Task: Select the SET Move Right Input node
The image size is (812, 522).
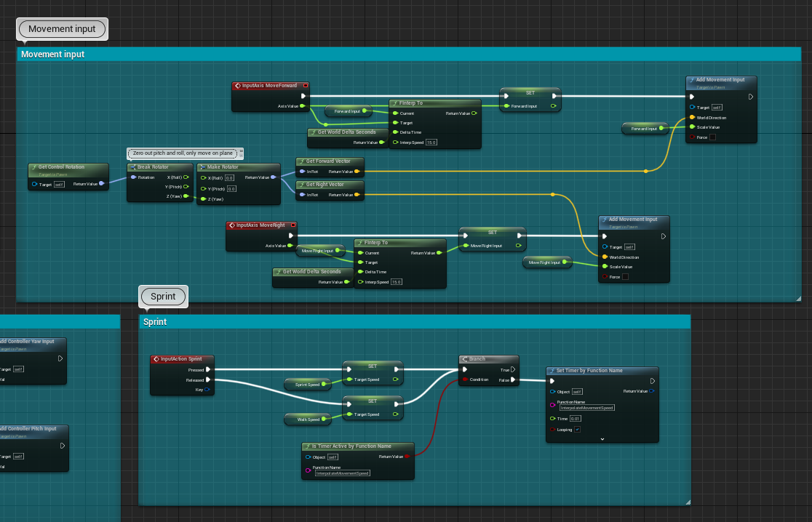Action: [493, 239]
